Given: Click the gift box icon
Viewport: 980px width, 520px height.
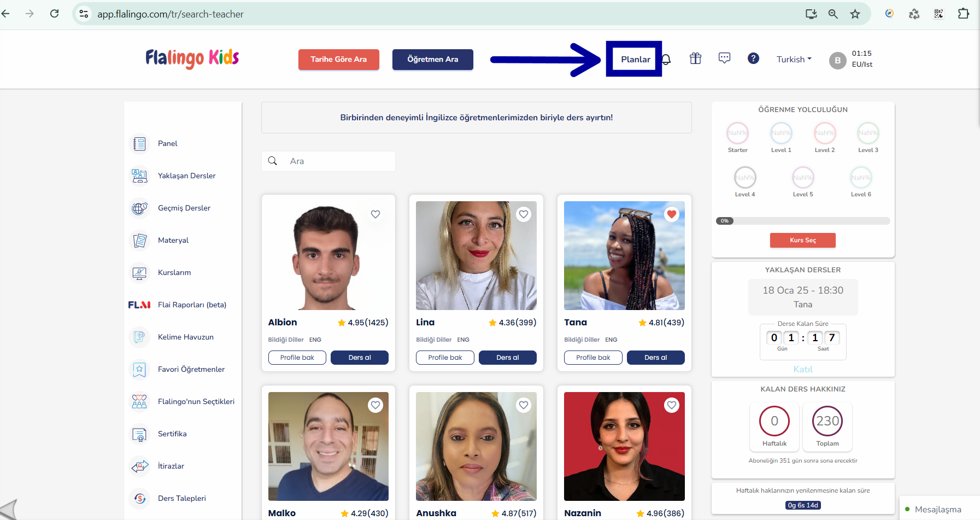Looking at the screenshot, I should point(695,59).
